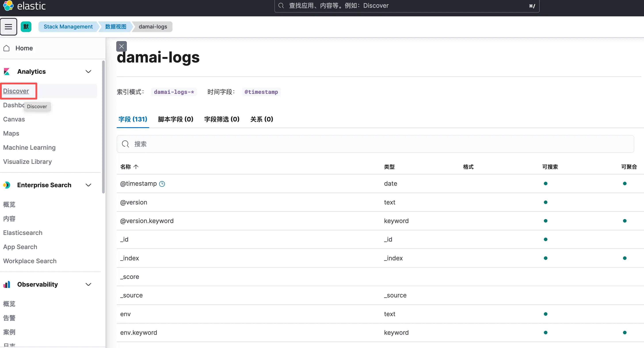Image resolution: width=644 pixels, height=348 pixels.
Task: Open the 字段筛选 (0) tab
Action: click(222, 119)
